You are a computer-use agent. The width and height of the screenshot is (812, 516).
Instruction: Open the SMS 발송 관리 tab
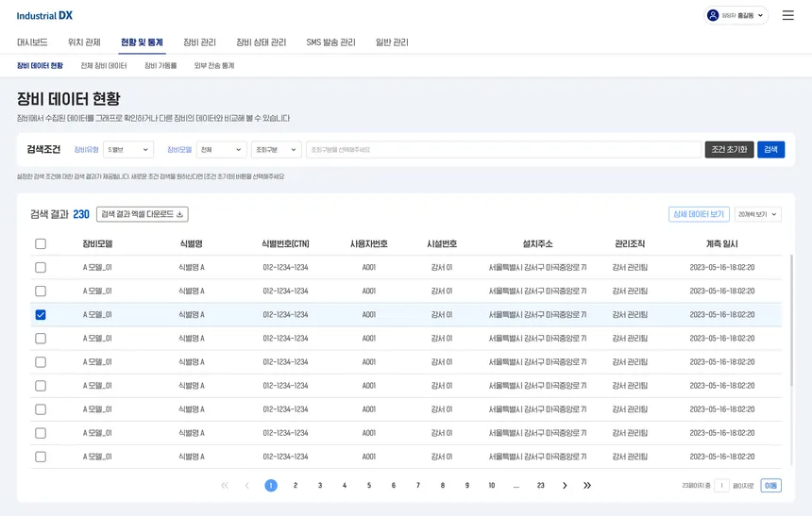pyautogui.click(x=330, y=42)
